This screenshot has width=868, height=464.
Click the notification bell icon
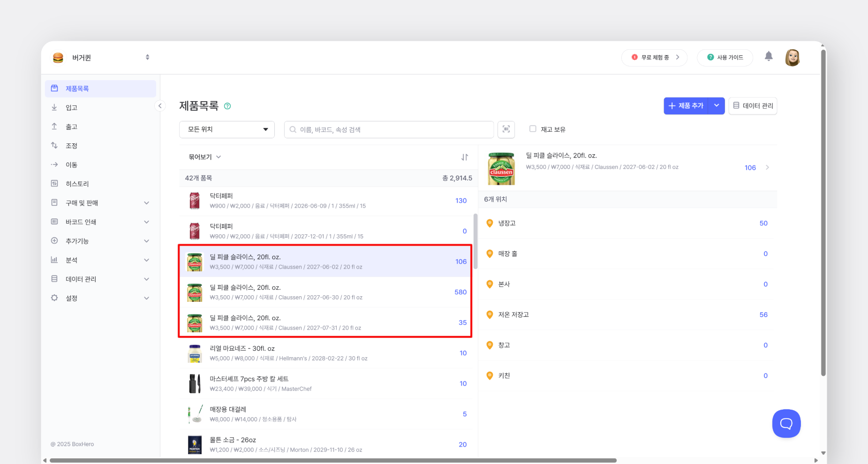(x=768, y=57)
